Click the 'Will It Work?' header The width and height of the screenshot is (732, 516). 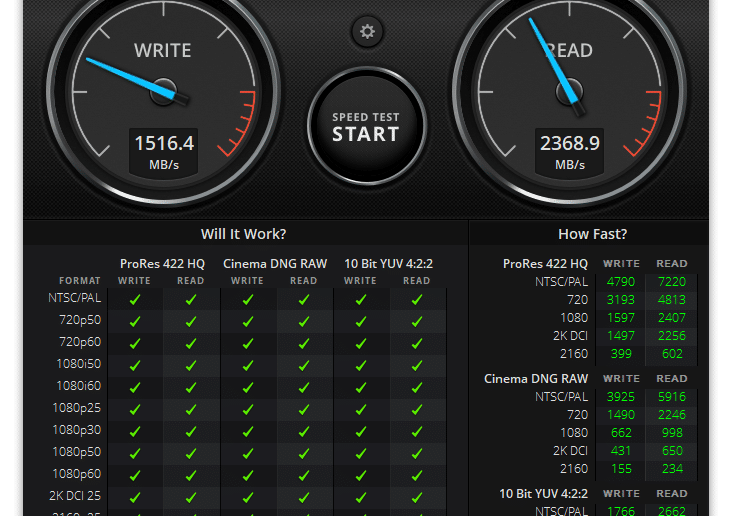(x=243, y=233)
